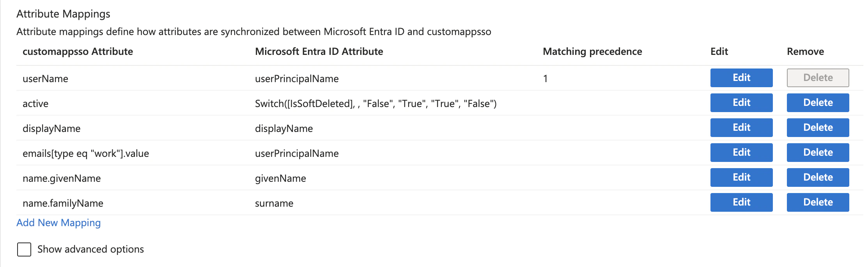The height and width of the screenshot is (267, 868).
Task: Click the customappsso Attribute column header
Action: [78, 51]
